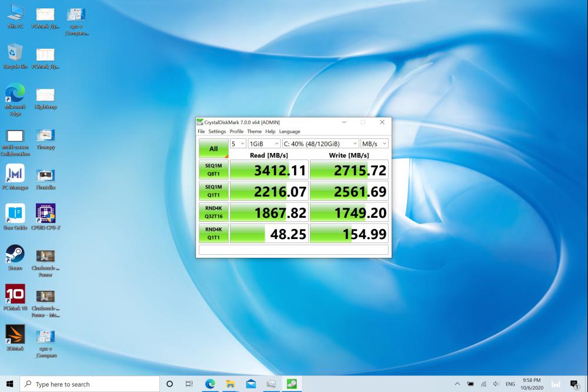This screenshot has height=392, width=588.
Task: Click the empty comment field below results
Action: pyautogui.click(x=293, y=250)
